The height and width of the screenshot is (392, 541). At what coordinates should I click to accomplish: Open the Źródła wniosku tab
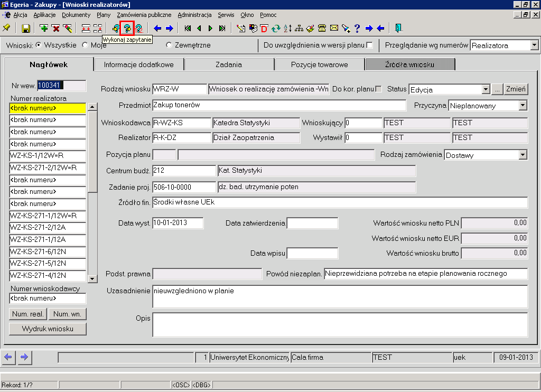(x=410, y=64)
